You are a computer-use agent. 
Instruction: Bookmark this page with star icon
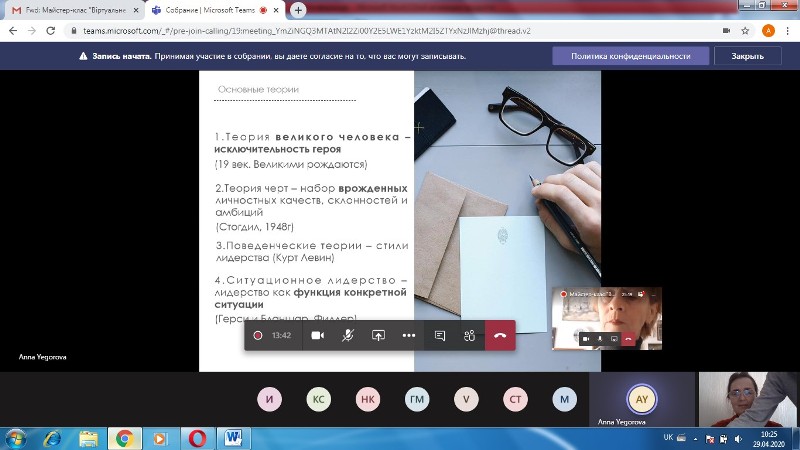(x=746, y=31)
